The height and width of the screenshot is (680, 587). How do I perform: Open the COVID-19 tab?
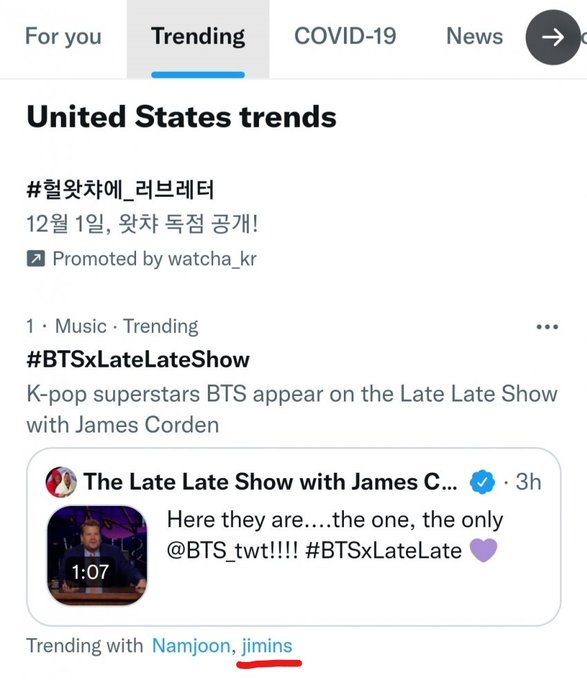pyautogui.click(x=345, y=36)
